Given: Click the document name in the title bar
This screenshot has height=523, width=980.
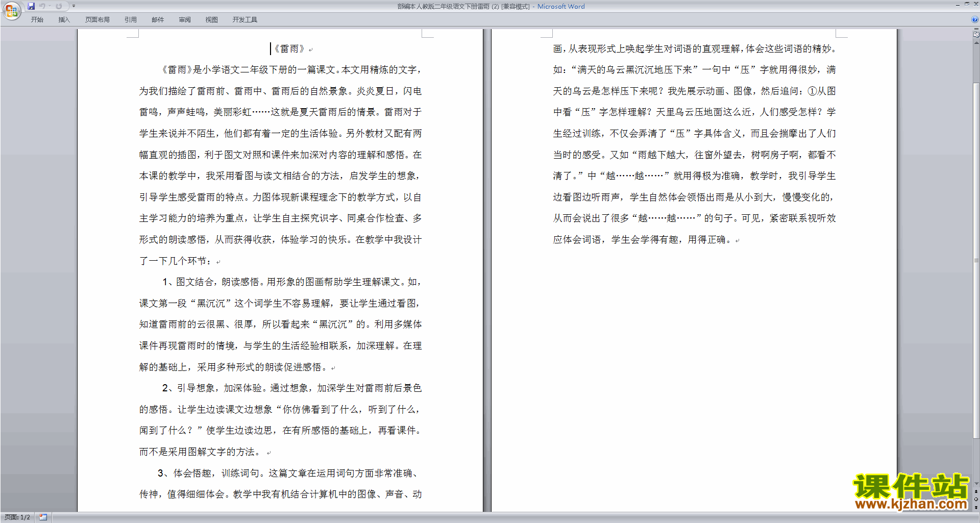Looking at the screenshot, I should pyautogui.click(x=463, y=7).
